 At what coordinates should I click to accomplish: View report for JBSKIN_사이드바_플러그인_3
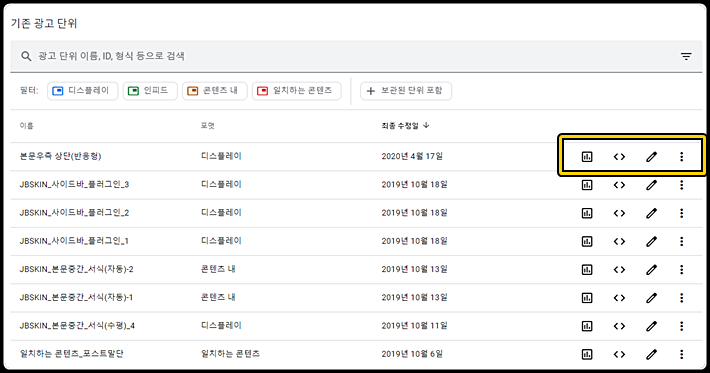pos(587,185)
